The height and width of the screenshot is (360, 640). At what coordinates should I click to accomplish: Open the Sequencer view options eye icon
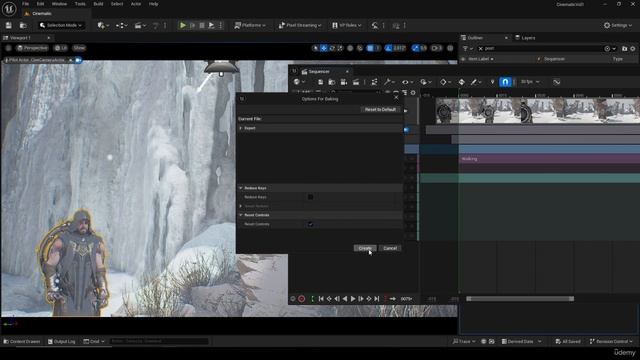click(x=407, y=82)
